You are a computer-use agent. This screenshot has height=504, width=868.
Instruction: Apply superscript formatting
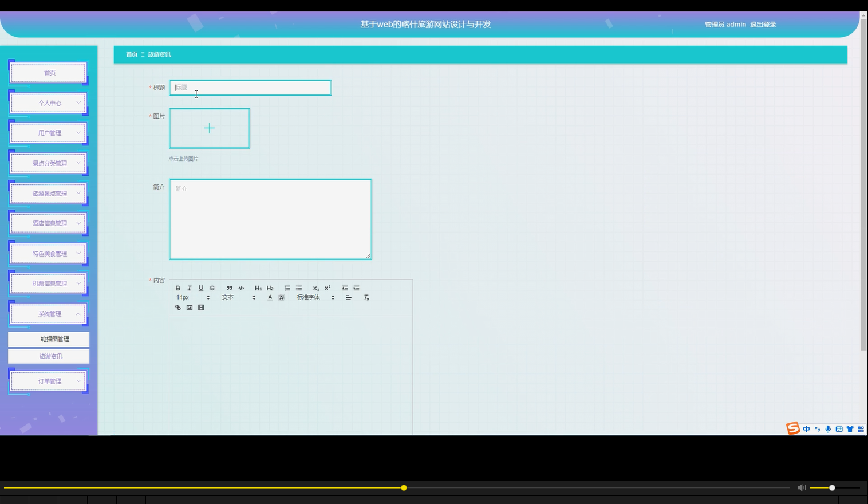pos(328,288)
